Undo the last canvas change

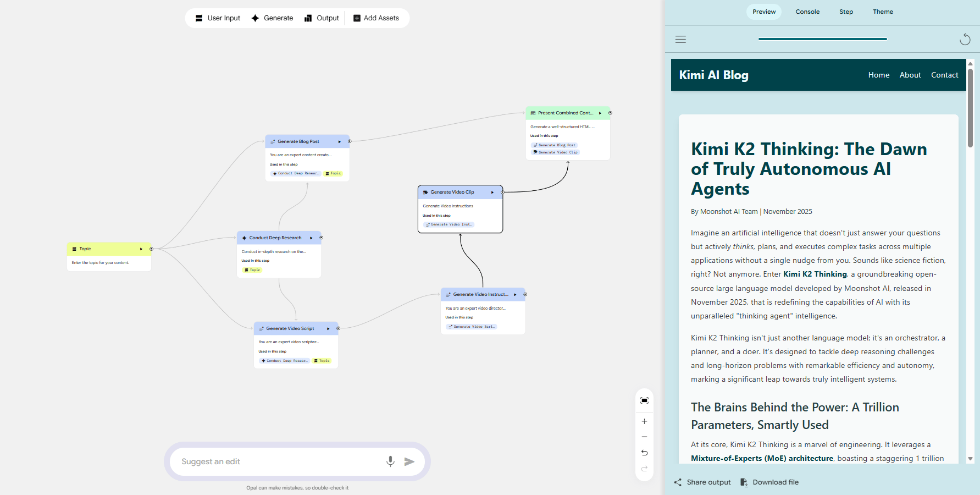pyautogui.click(x=645, y=453)
